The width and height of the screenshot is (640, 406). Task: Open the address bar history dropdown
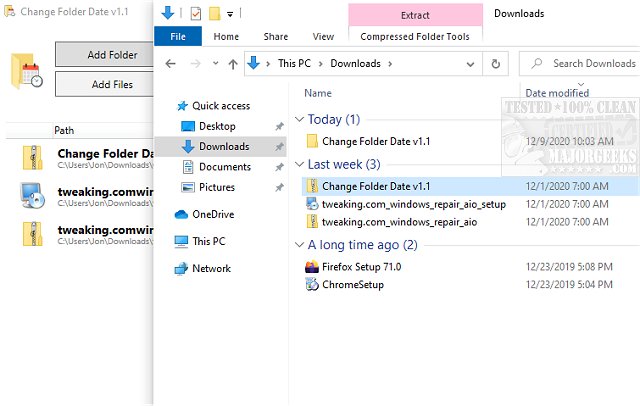point(470,64)
